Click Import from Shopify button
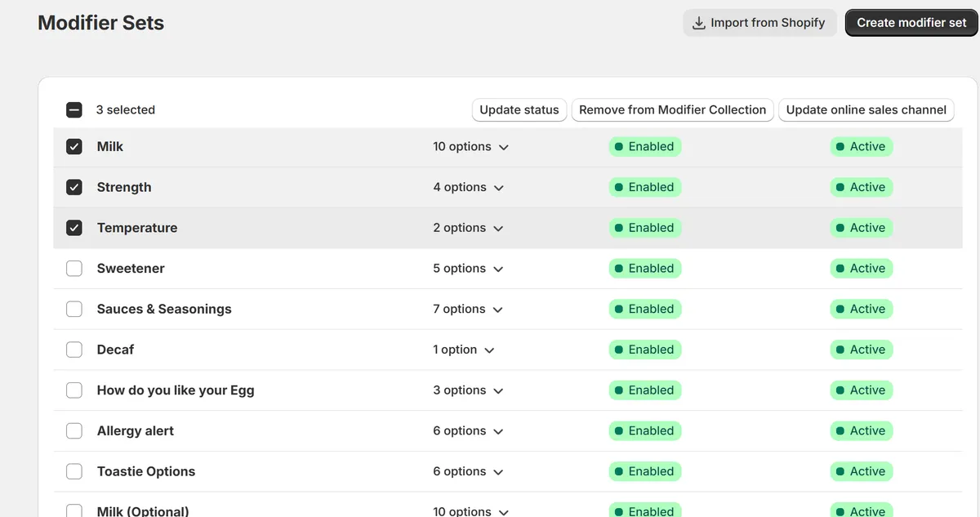The width and height of the screenshot is (980, 517). [x=759, y=23]
